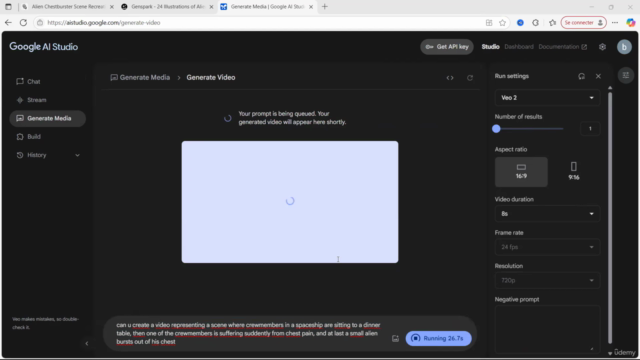640x360 pixels.
Task: Open browser tab actions menu icon
Action: 8,7
